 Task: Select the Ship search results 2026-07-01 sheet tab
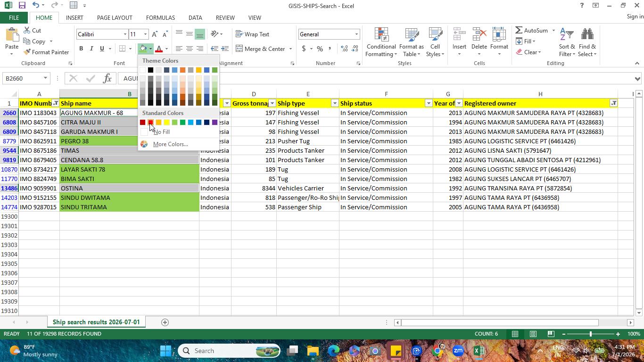96,322
